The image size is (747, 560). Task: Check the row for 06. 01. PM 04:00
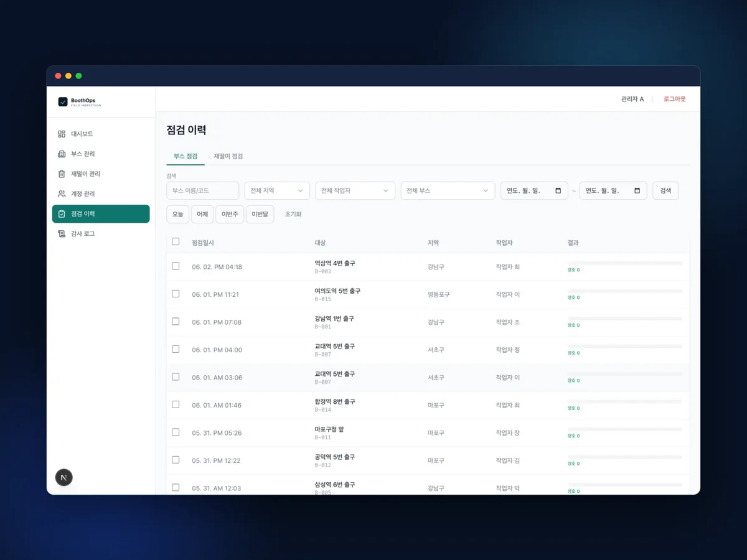click(176, 349)
